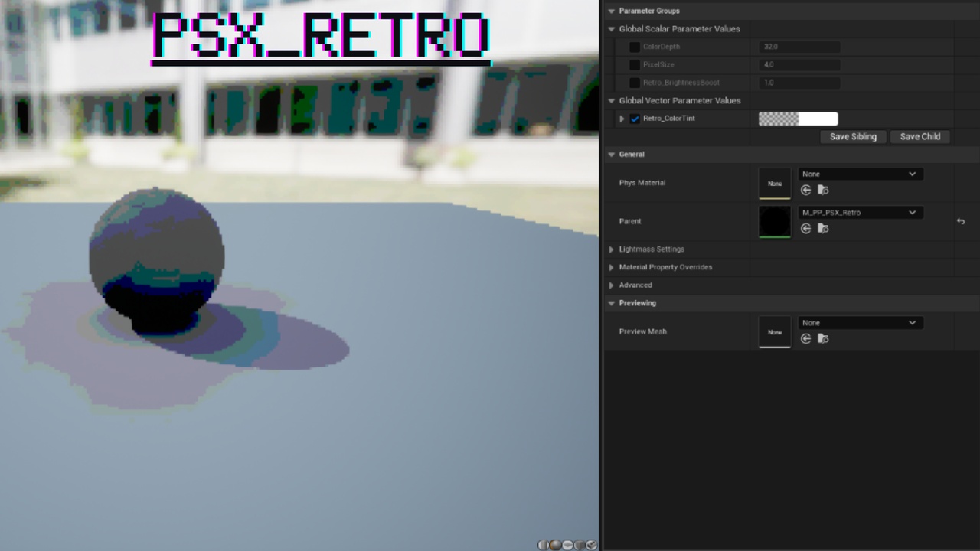The height and width of the screenshot is (551, 980).
Task: Collapse the General section
Action: (x=612, y=154)
